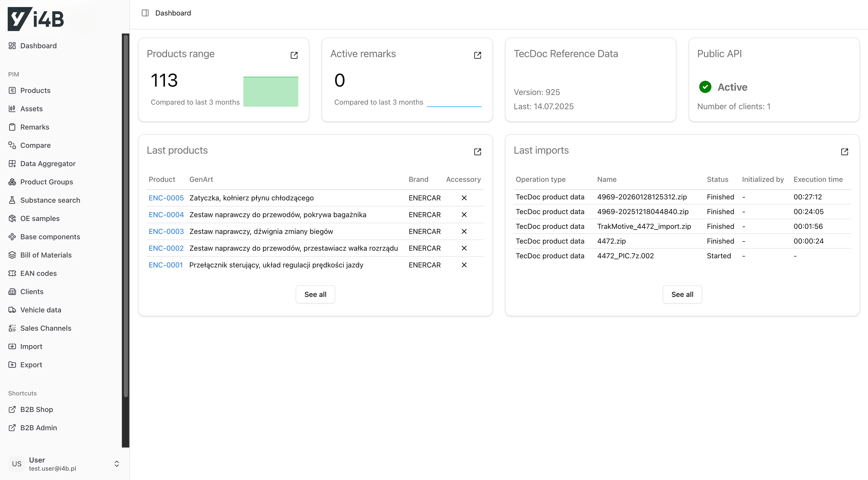This screenshot has width=868, height=480.
Task: Click the Export upload icon
Action: (12, 365)
